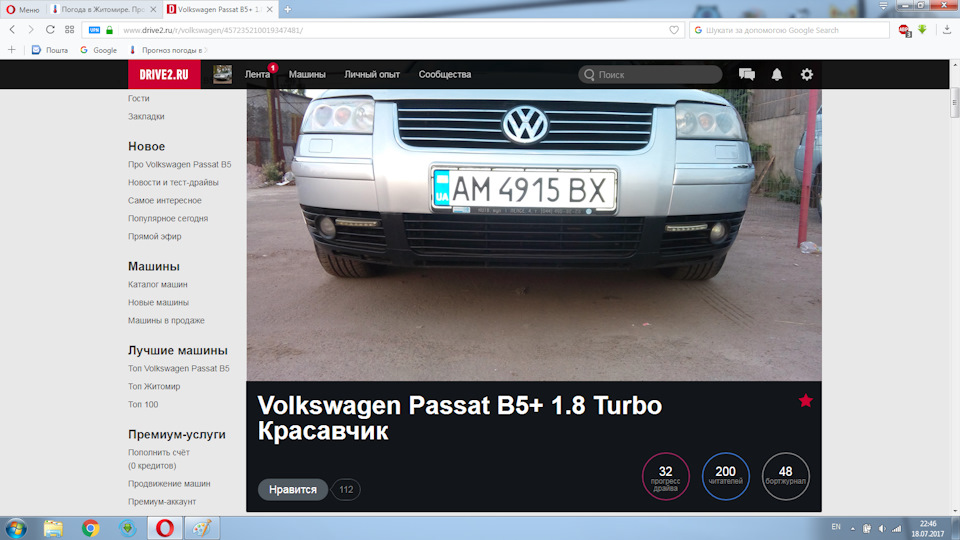Open Гости sidebar link

tap(138, 98)
